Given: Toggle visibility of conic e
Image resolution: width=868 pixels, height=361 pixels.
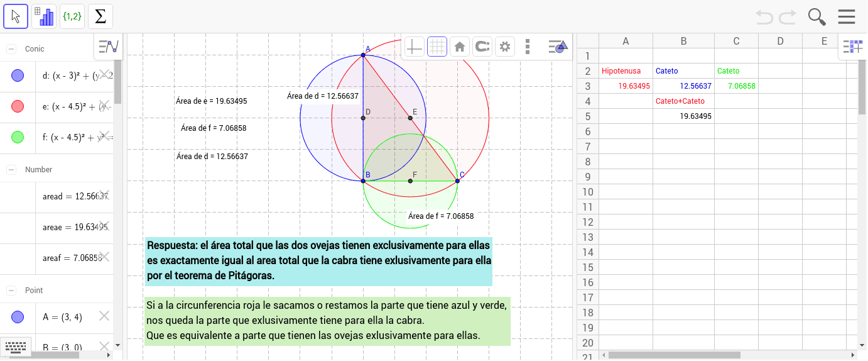Looking at the screenshot, I should point(18,106).
